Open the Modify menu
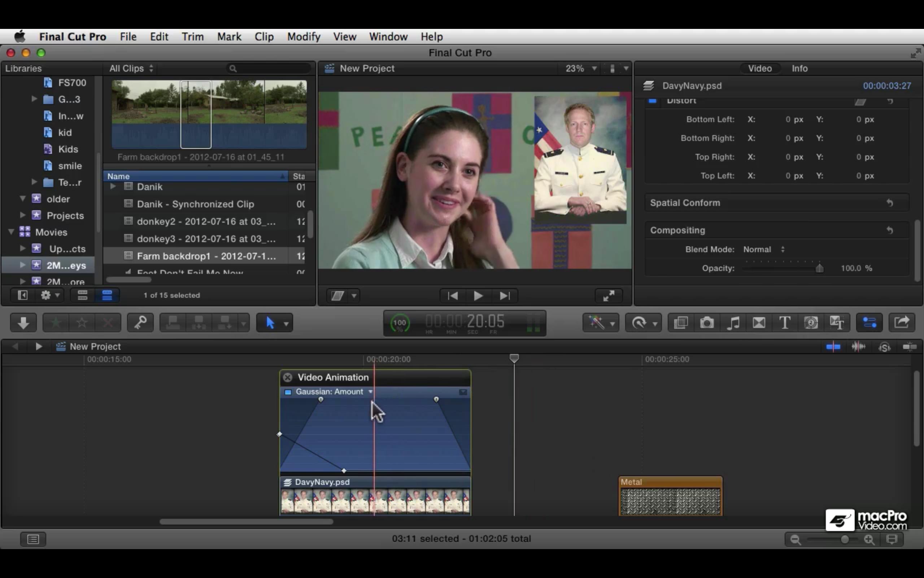The image size is (924, 578). point(304,37)
